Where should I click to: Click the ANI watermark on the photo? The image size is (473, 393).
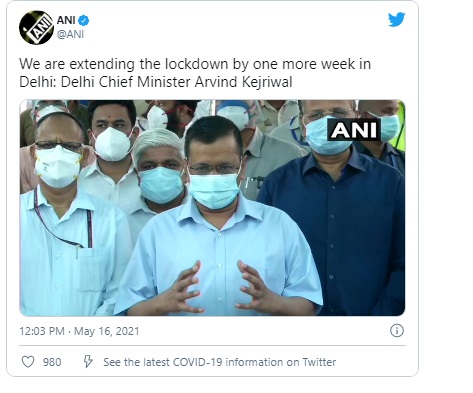[354, 129]
